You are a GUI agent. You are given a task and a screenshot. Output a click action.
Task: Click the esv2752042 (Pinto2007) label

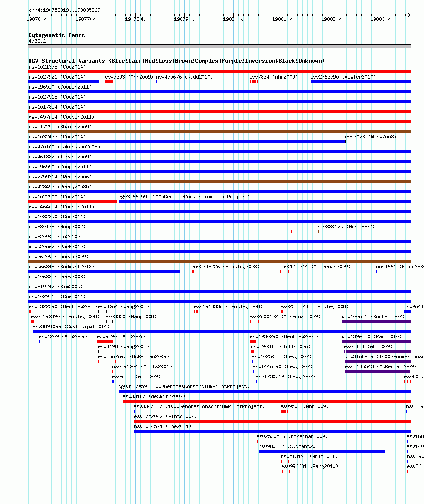(x=165, y=416)
